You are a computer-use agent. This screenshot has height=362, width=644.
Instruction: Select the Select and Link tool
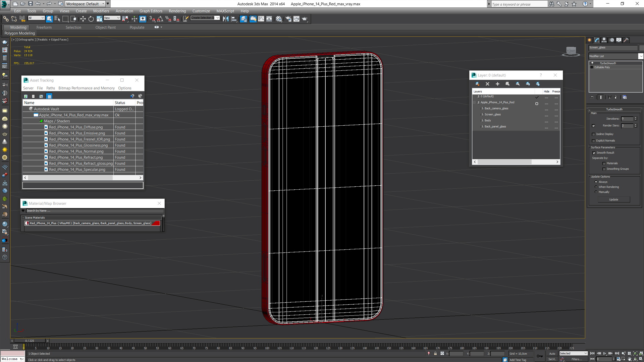(6, 19)
